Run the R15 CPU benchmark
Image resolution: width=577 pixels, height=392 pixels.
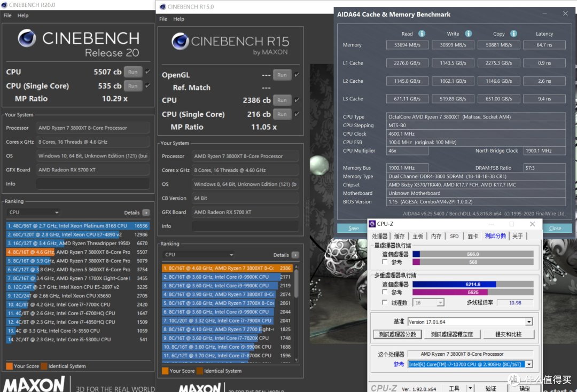(x=282, y=100)
